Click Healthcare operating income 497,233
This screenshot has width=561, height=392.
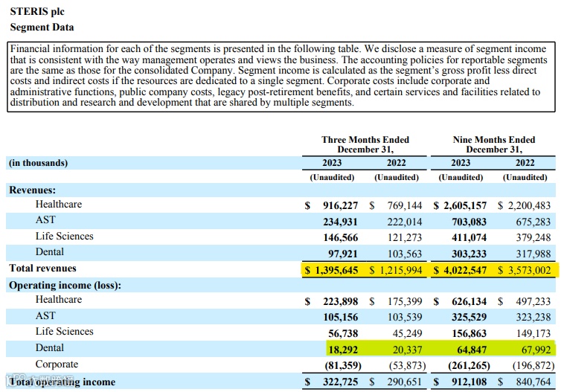pos(533,301)
